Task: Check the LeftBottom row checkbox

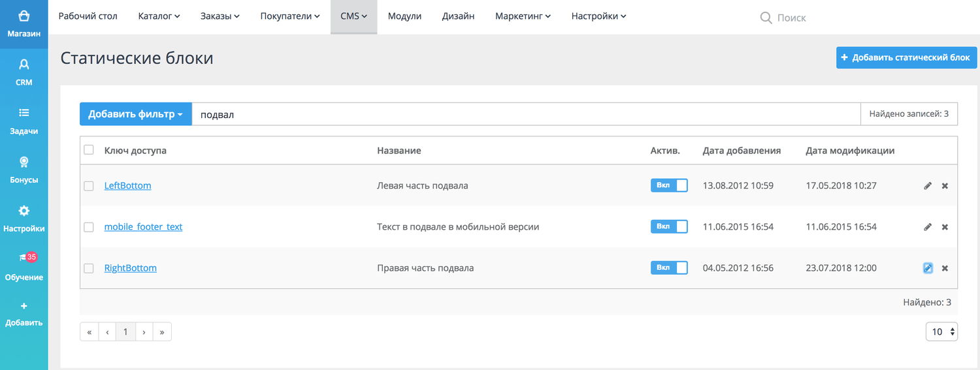Action: [89, 186]
